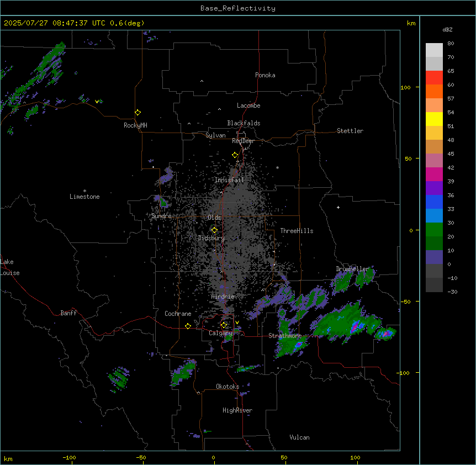Viewport: 476px width, 465px height.
Task: Click the yellow diamond marker above RockyMH
Action: [137, 113]
